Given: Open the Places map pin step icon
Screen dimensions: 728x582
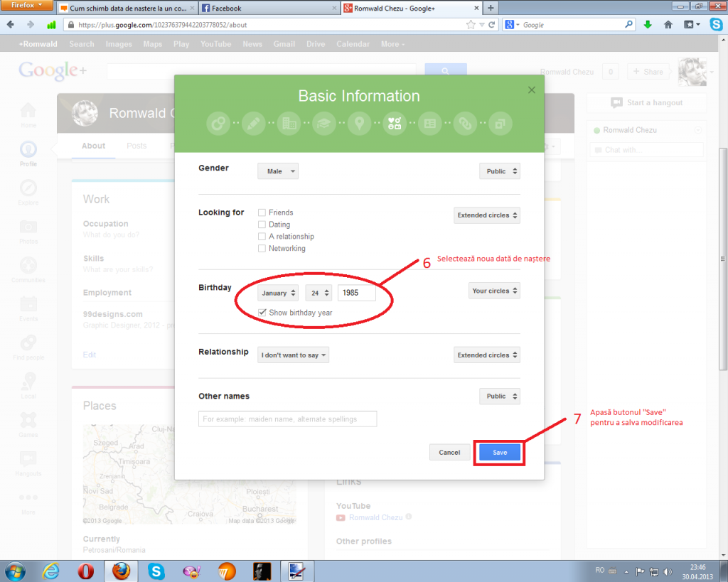Looking at the screenshot, I should click(359, 124).
